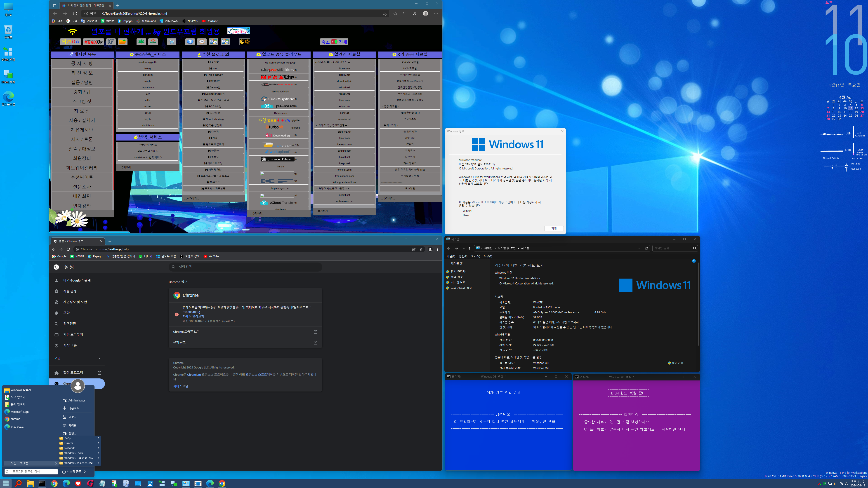
Task: Click the clock icon in Edge page toolbar
Action: coord(202,42)
